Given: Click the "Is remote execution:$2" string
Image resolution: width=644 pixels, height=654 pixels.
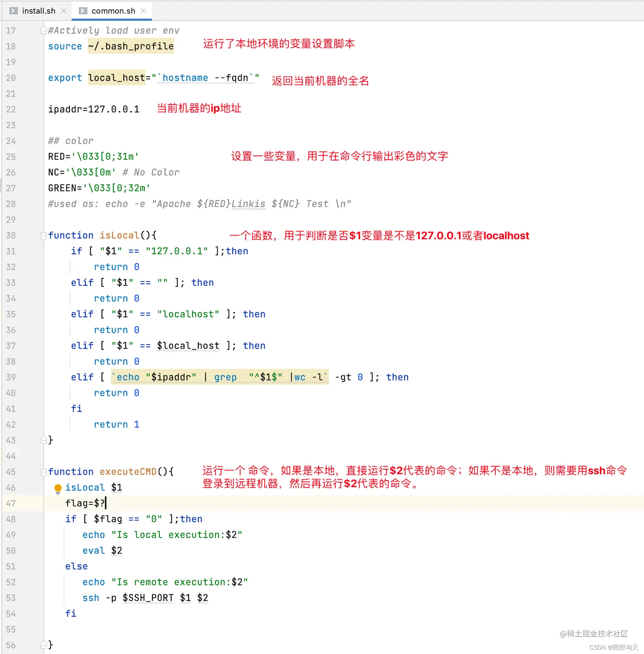Looking at the screenshot, I should tap(180, 582).
